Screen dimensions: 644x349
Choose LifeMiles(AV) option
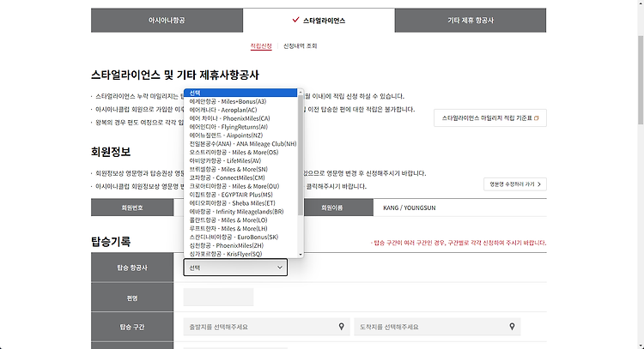pos(240,160)
